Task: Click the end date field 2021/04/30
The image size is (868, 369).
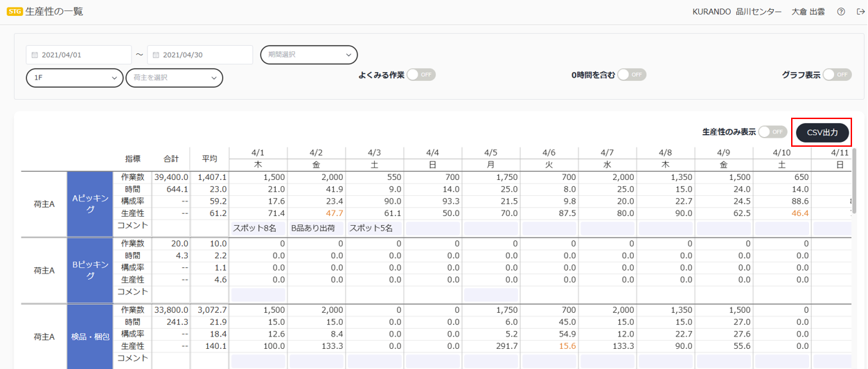Action: pyautogui.click(x=200, y=55)
